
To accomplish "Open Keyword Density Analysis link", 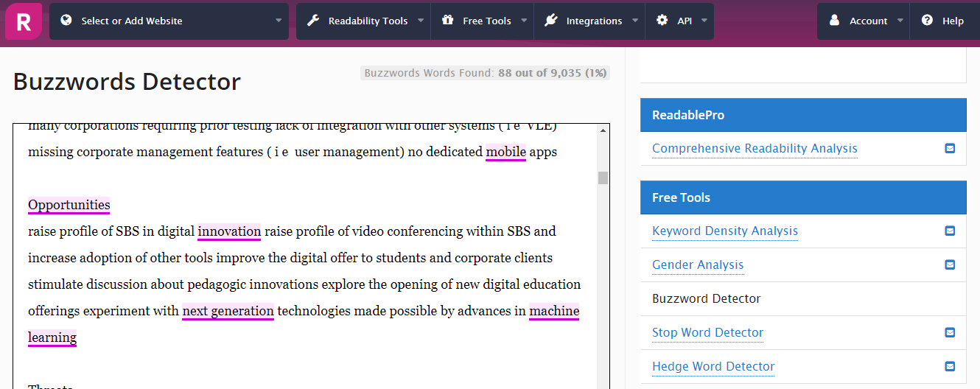I will pyautogui.click(x=725, y=231).
